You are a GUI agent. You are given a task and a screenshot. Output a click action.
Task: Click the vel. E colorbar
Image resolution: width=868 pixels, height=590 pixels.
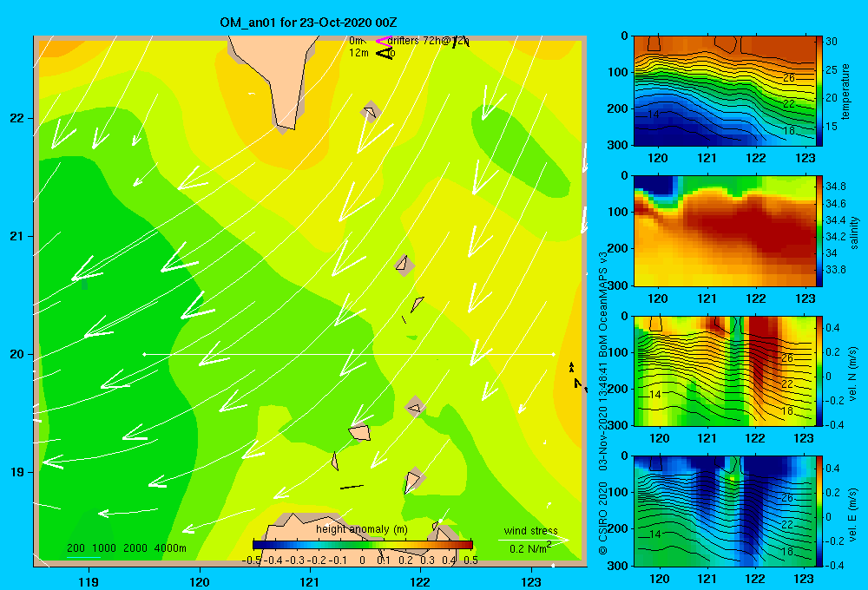(x=819, y=511)
